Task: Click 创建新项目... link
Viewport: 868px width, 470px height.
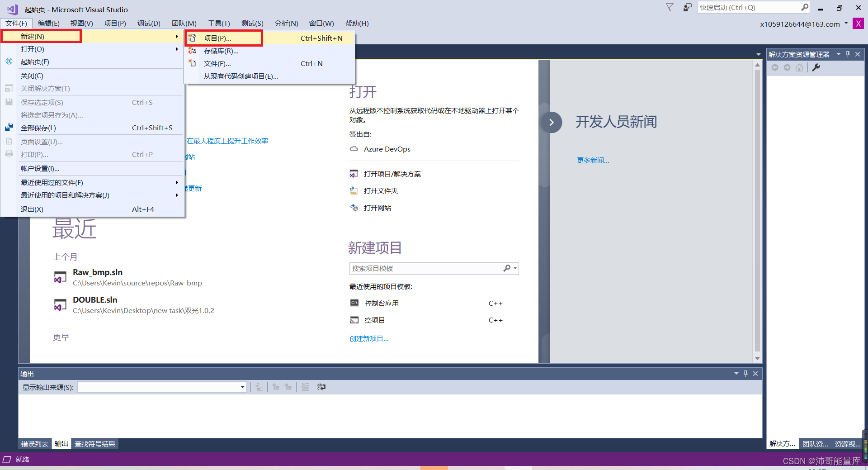Action: (x=369, y=338)
